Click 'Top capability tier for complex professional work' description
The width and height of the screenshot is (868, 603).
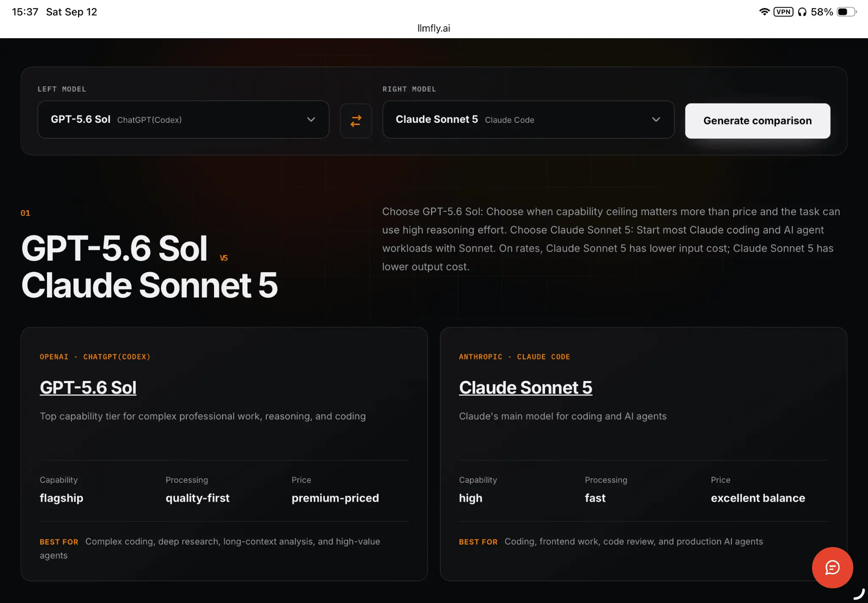coord(203,416)
